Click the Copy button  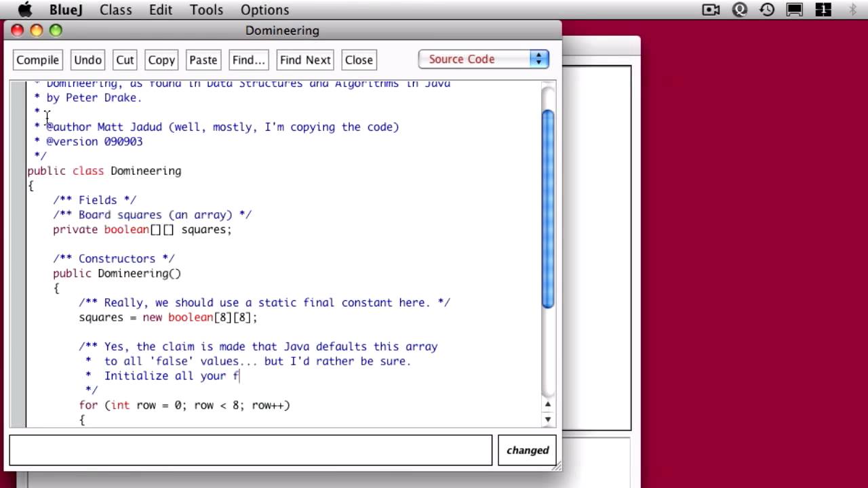[161, 60]
